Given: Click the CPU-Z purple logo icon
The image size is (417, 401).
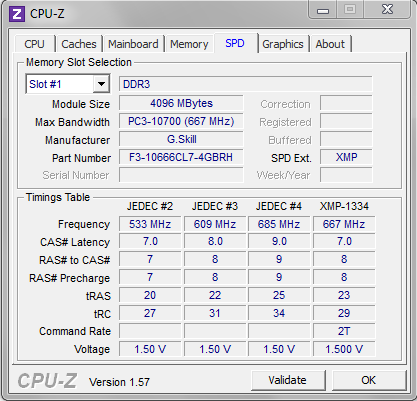Looking at the screenshot, I should pos(16,14).
